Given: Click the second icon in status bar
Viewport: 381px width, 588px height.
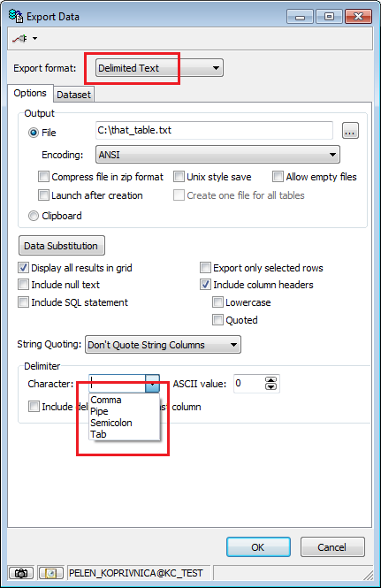Looking at the screenshot, I should point(51,573).
